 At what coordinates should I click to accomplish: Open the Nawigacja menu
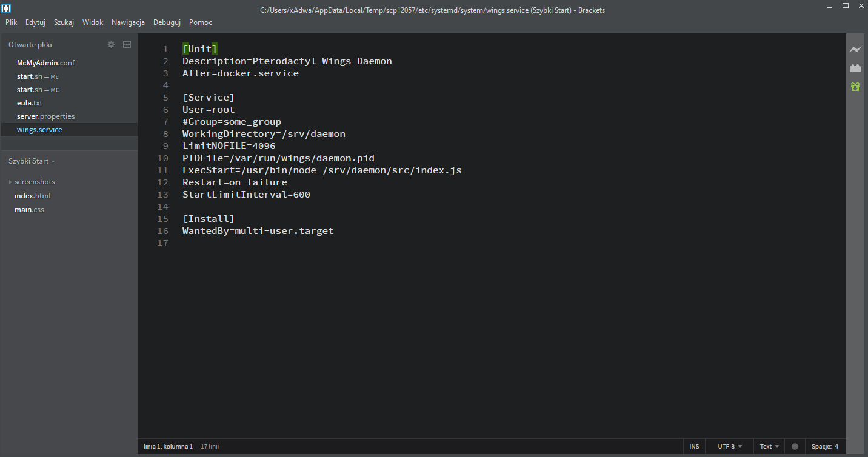(x=128, y=22)
